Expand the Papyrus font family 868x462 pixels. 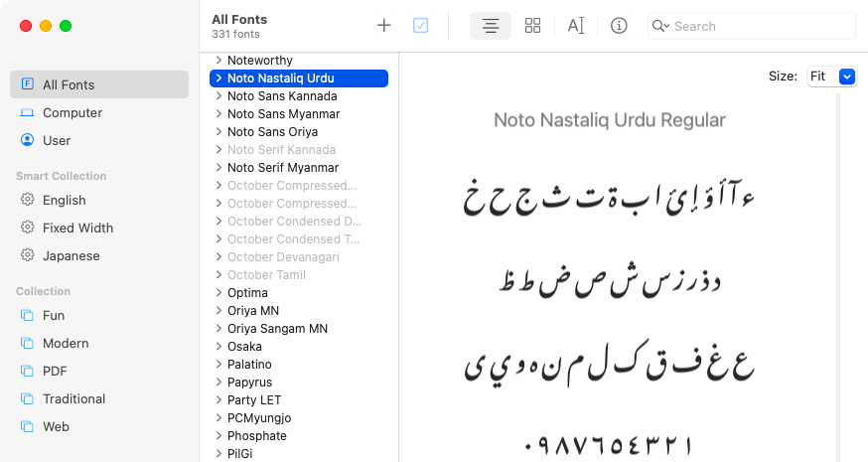218,383
